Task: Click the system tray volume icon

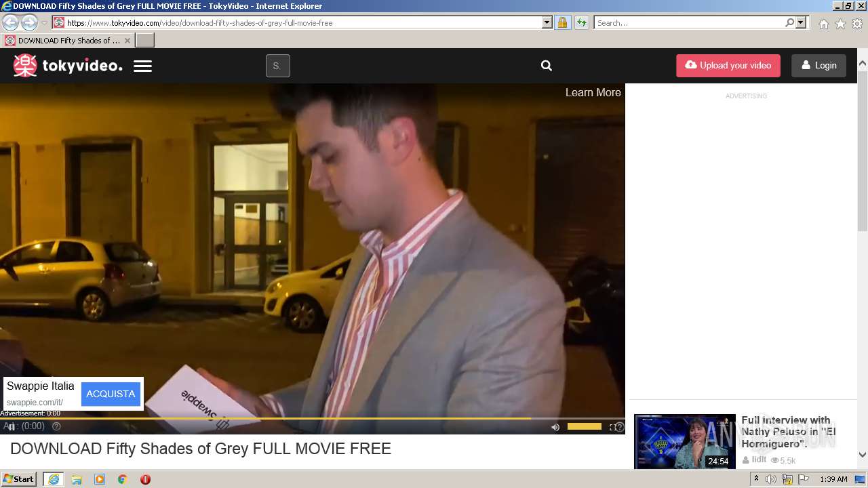Action: coord(771,479)
